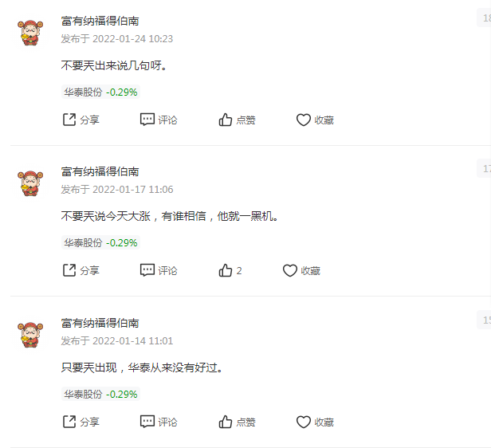
Task: Share the 2022-01-14 post
Action: [x=81, y=422]
